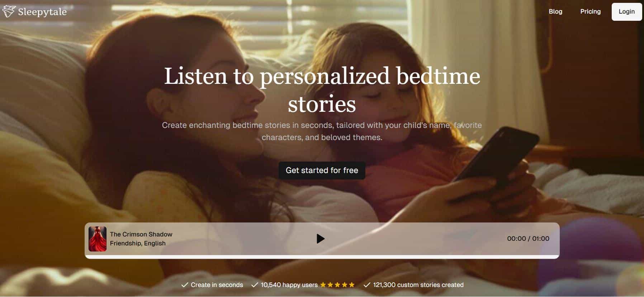
Task: Click the Sleepytale brand name text
Action: pyautogui.click(x=42, y=12)
